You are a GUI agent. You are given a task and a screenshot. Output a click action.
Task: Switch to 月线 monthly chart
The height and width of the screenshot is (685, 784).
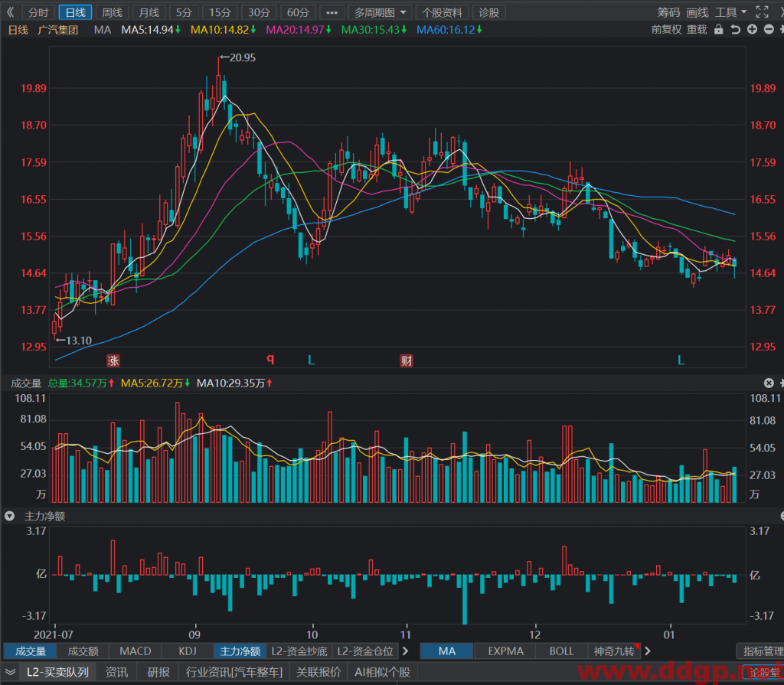tap(149, 12)
